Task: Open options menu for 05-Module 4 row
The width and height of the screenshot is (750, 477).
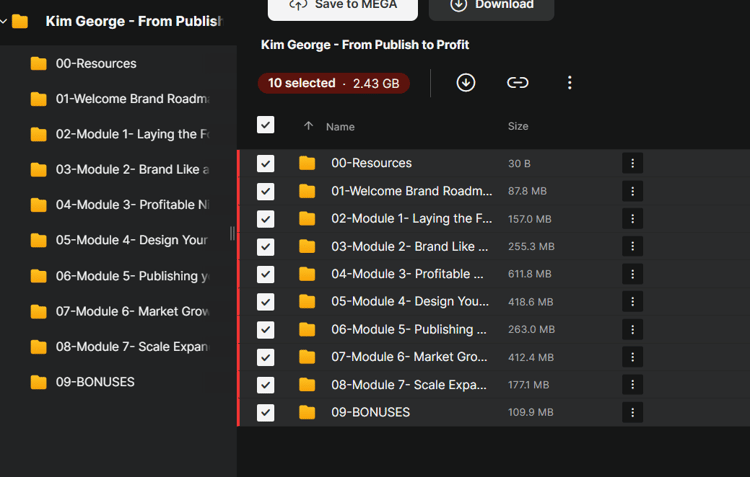Action: [632, 302]
